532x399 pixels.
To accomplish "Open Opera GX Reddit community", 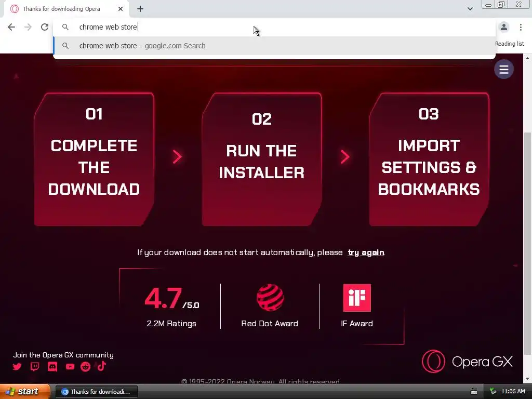I will 85,366.
